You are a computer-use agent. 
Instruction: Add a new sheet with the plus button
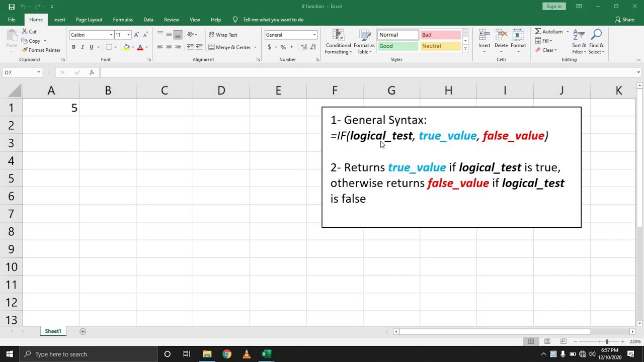point(83,331)
